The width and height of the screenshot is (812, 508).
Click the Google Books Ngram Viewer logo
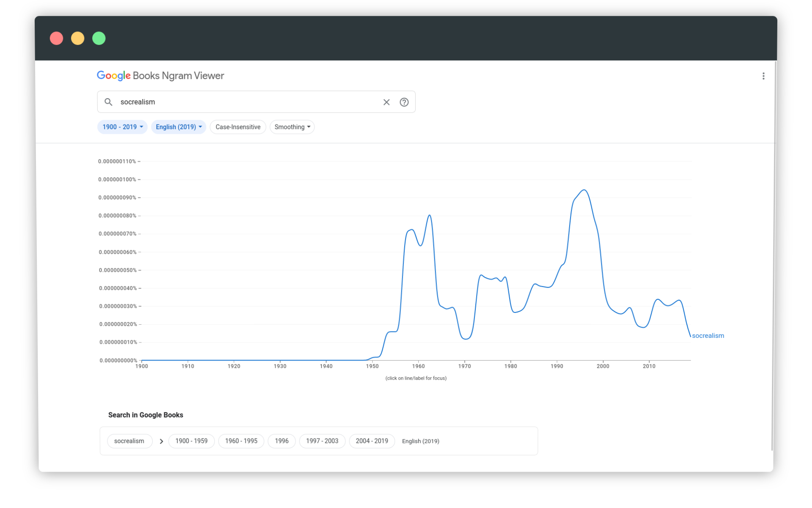(160, 76)
